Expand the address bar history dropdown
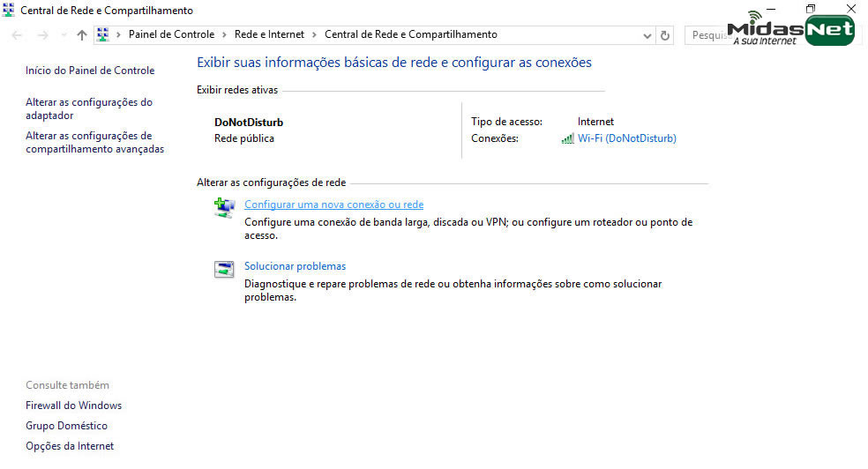 point(647,35)
